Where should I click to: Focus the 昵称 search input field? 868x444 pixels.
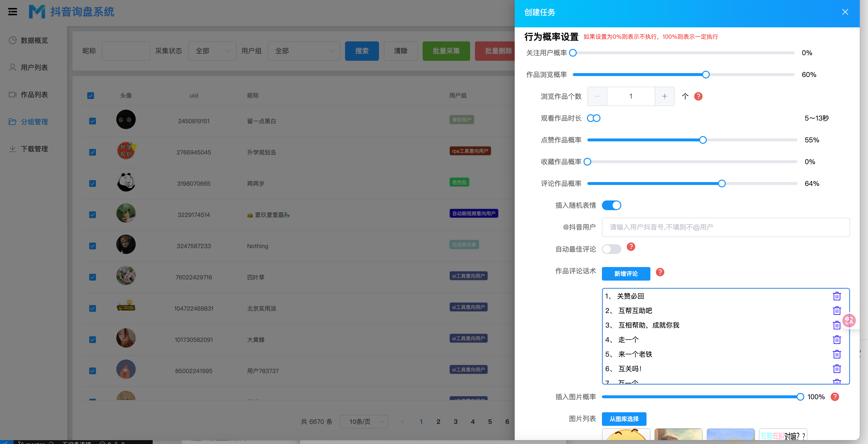[x=126, y=51]
